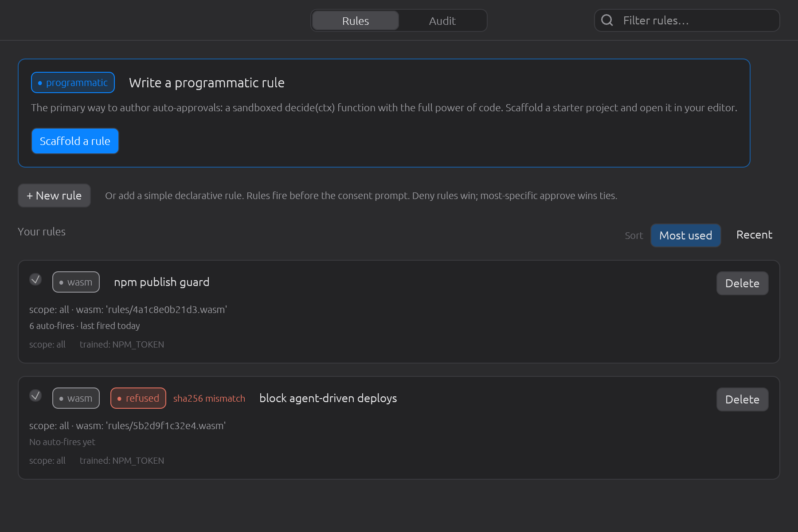Click the search magnifier icon
The image size is (798, 532).
[607, 20]
